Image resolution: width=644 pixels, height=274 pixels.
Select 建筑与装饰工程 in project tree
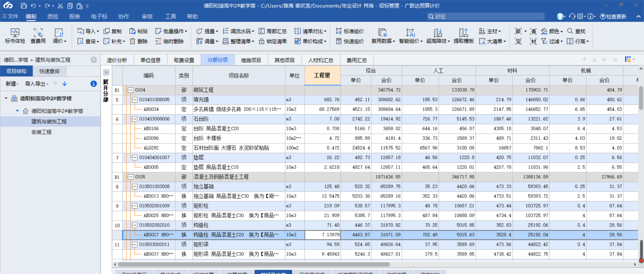49,122
